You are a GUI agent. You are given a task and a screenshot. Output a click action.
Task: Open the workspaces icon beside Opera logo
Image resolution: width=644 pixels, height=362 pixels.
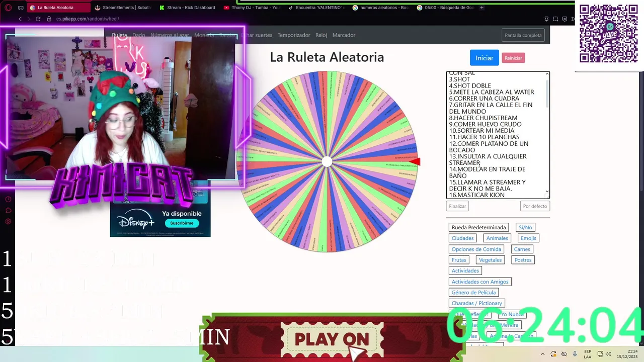21,8
